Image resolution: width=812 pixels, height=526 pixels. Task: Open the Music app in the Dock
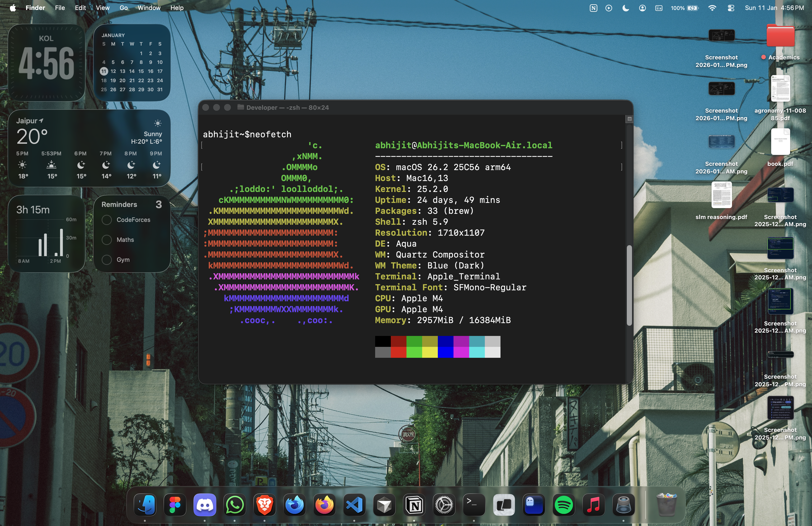594,505
